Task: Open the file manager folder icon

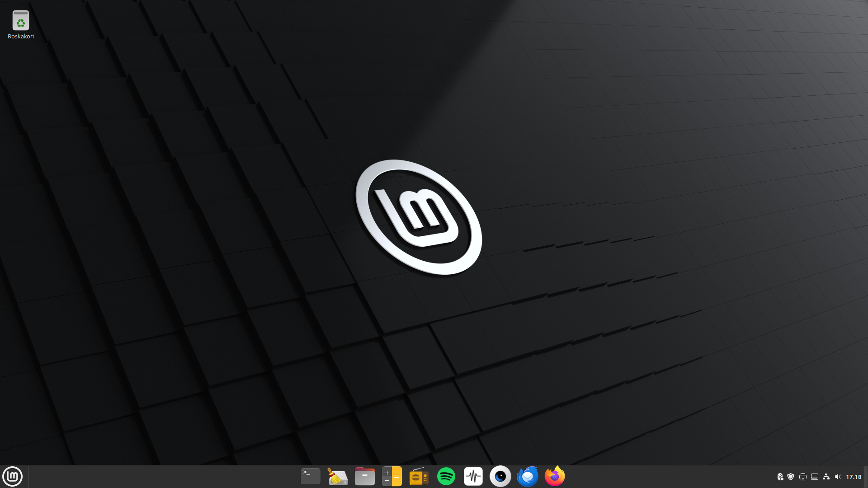Action: 365,476
